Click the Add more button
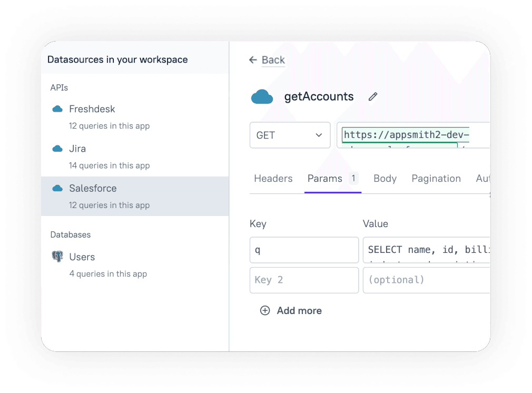This screenshot has width=532, height=393. (x=299, y=311)
